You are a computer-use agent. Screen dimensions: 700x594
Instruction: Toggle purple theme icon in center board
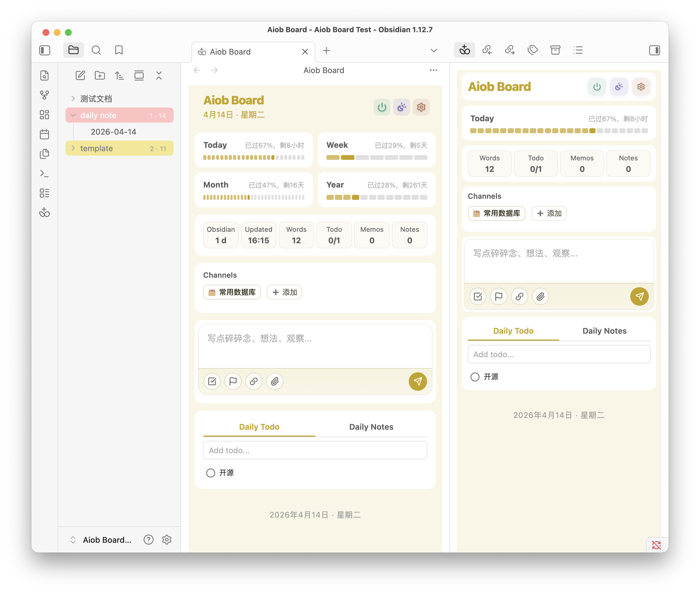[401, 107]
